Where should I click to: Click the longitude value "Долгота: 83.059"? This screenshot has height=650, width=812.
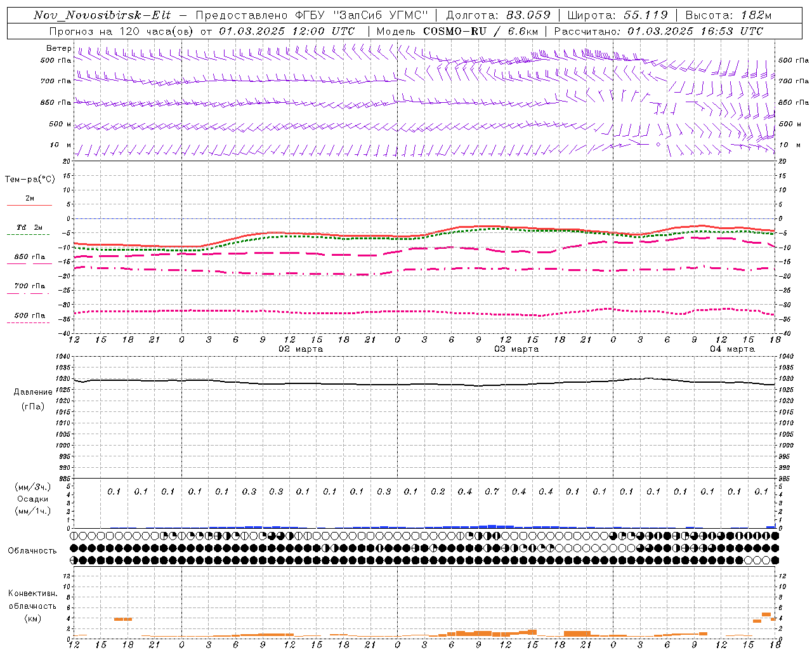click(x=498, y=15)
